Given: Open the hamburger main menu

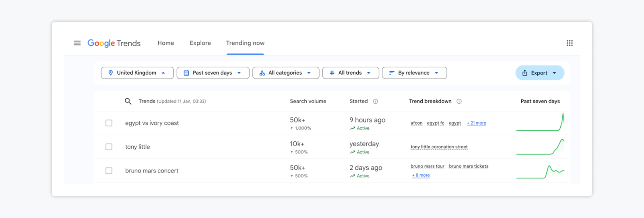Looking at the screenshot, I should (x=77, y=43).
